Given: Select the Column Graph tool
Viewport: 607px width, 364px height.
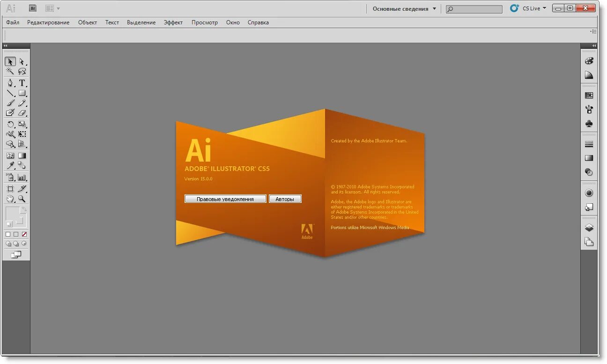Looking at the screenshot, I should point(22,177).
